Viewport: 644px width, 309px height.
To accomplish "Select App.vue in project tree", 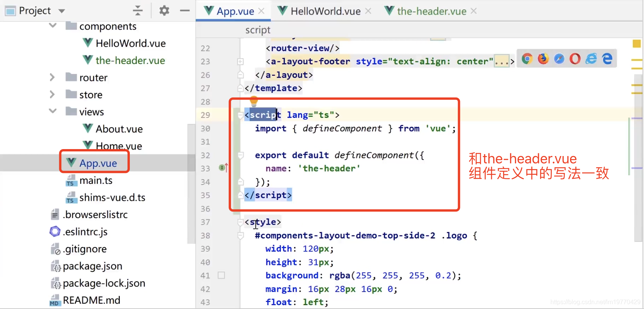I will coord(98,163).
